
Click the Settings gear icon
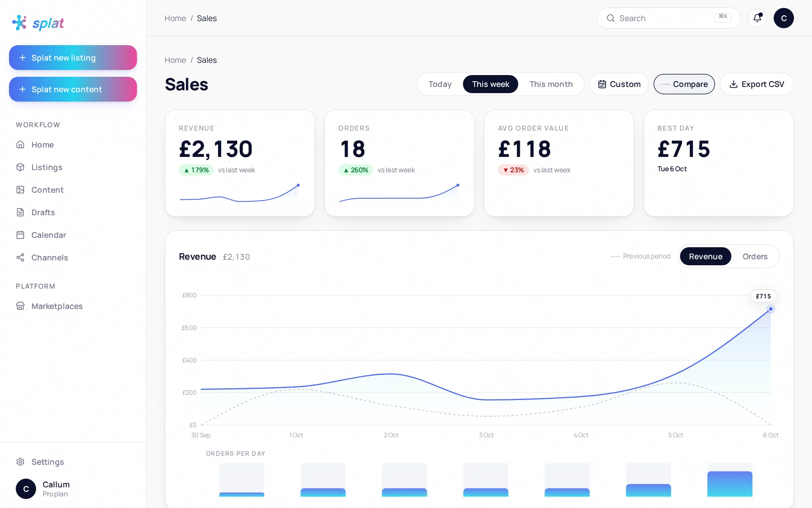tap(20, 462)
